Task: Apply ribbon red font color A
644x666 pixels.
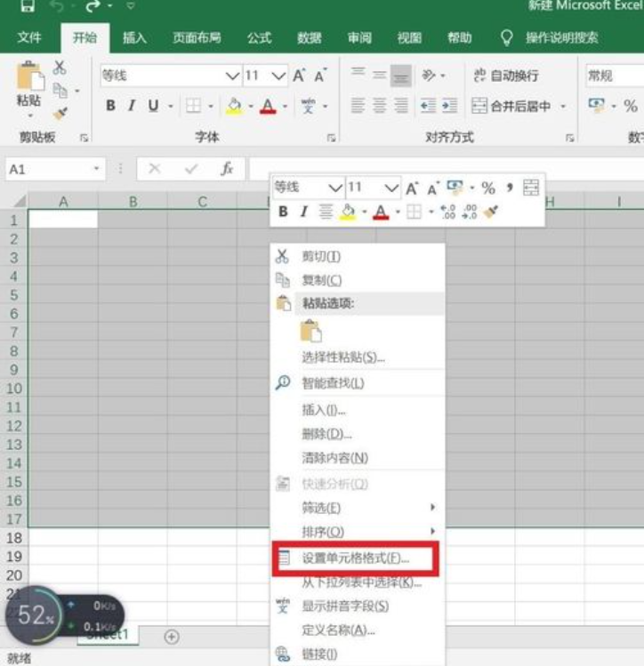Action: click(268, 106)
